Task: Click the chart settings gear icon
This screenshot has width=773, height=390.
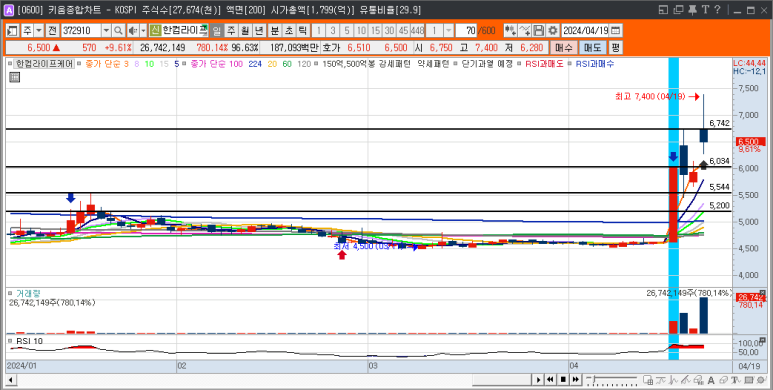Action: pyautogui.click(x=553, y=31)
